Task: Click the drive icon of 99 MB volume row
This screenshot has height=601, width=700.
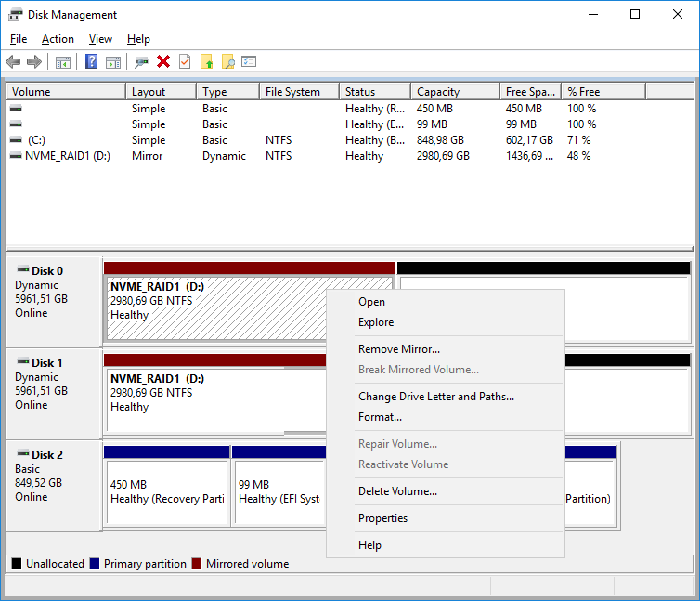Action: 16,124
